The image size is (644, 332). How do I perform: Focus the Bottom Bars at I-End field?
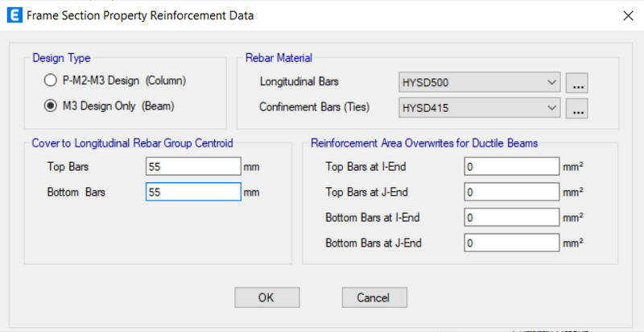pos(512,218)
